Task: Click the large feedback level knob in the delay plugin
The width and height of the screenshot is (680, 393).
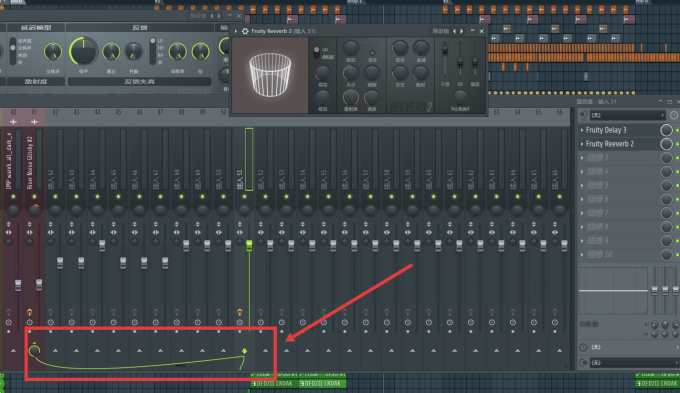Action: (83, 51)
